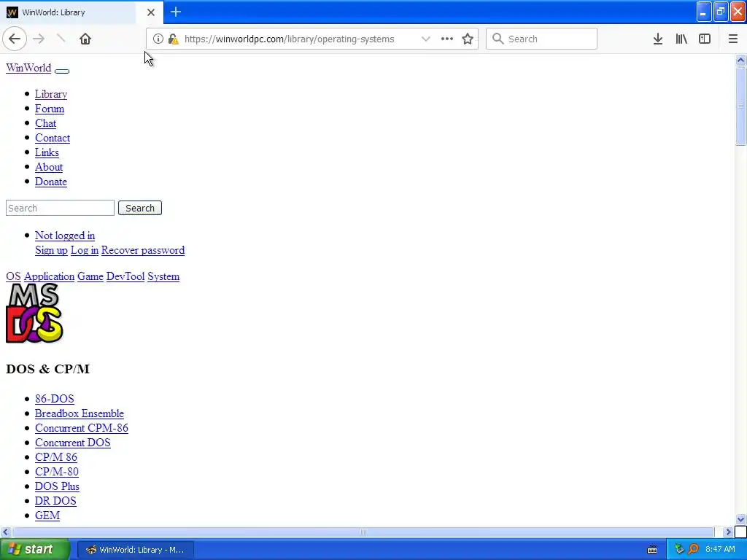Click vertical scrollbar down arrow

(x=740, y=519)
